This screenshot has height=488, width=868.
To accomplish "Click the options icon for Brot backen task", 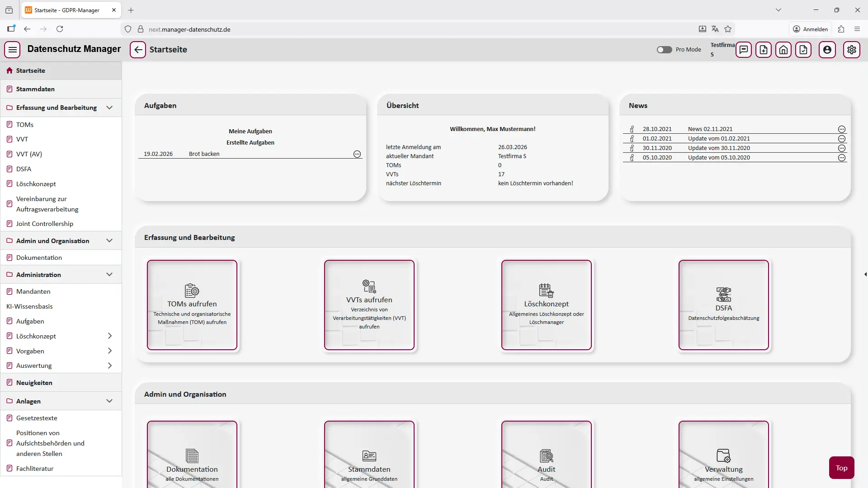I will tap(357, 154).
